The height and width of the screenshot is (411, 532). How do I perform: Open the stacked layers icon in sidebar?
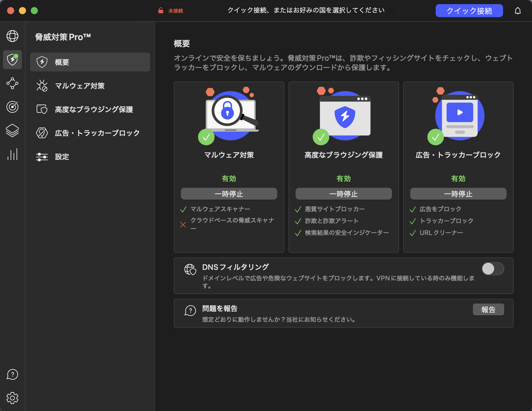click(x=12, y=131)
